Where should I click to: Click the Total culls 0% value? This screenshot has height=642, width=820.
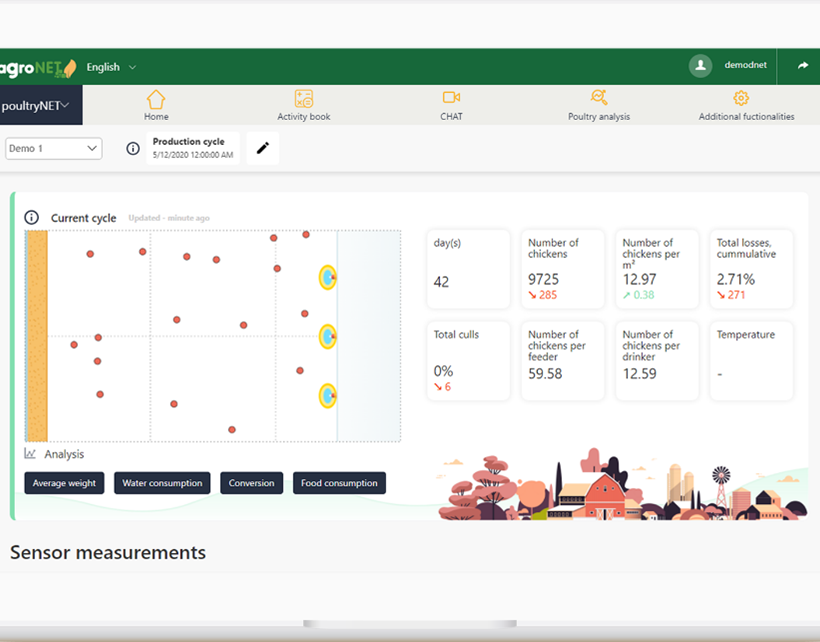(x=443, y=371)
